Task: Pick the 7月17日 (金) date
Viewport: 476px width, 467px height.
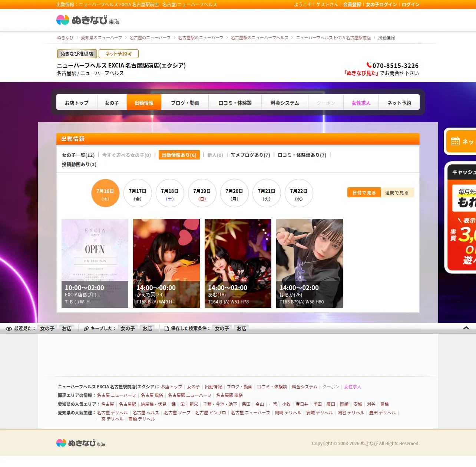Action: click(x=138, y=193)
